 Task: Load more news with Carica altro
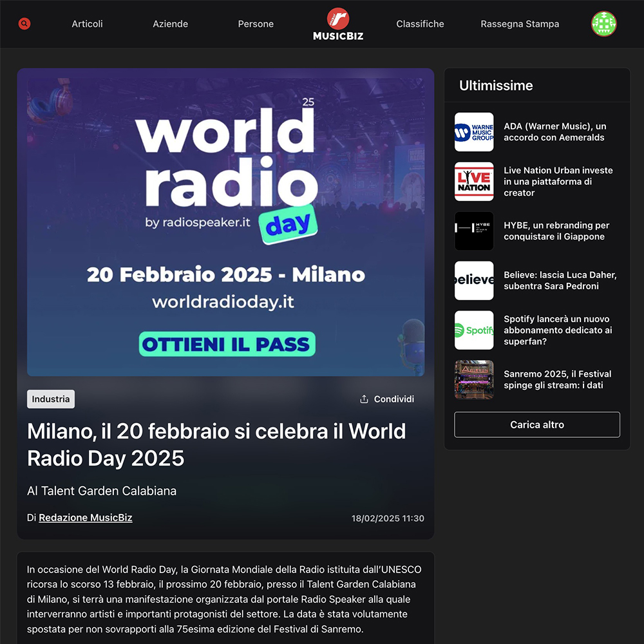(537, 424)
